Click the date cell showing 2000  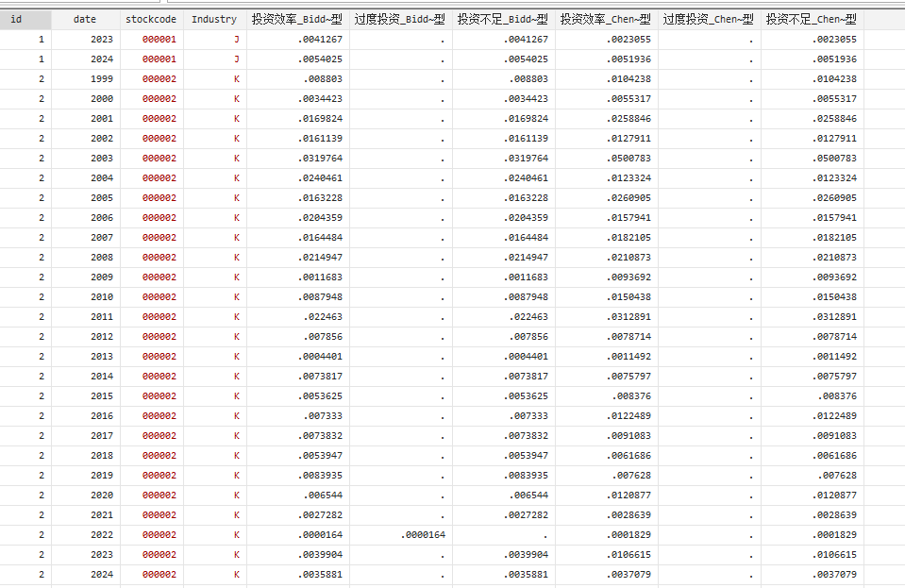pos(86,99)
